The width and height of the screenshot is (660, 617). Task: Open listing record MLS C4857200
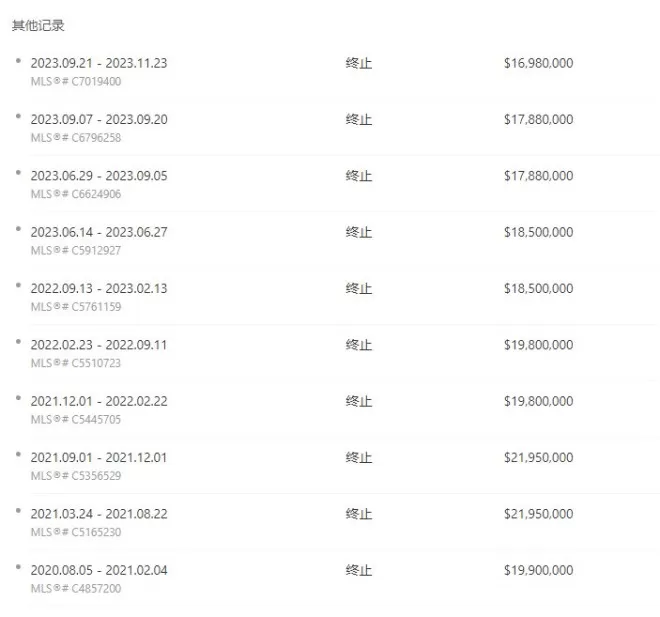pos(76,588)
